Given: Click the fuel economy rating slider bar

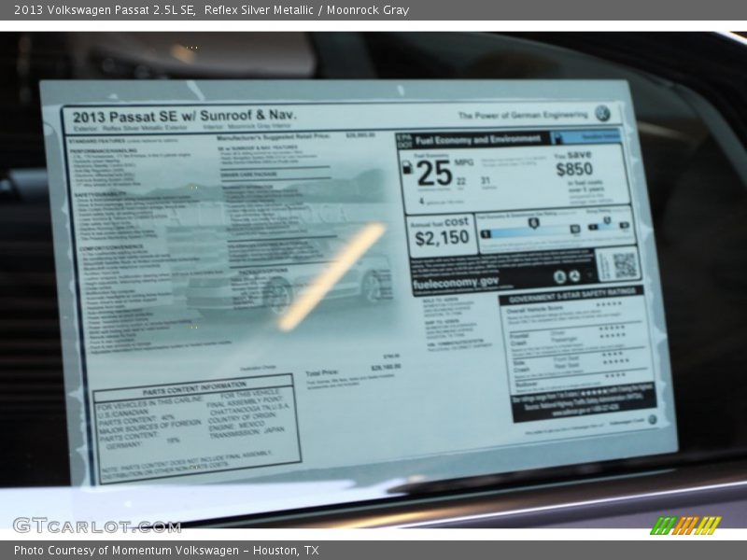Looking at the screenshot, I should pos(530,231).
